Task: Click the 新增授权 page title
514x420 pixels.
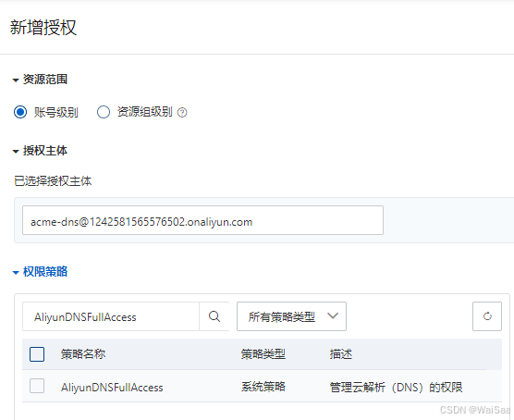Action: pos(43,27)
